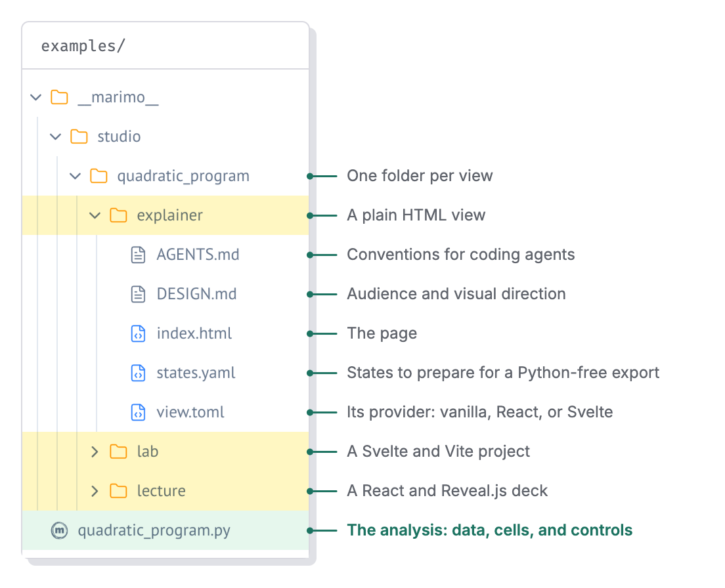Click the AGENTS.md document icon

[139, 255]
